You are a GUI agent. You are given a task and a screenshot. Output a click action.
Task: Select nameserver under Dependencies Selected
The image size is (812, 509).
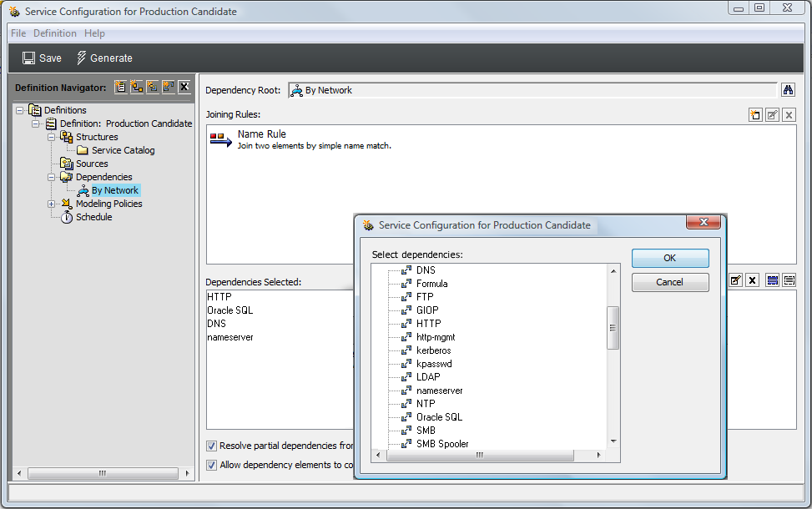pos(230,337)
